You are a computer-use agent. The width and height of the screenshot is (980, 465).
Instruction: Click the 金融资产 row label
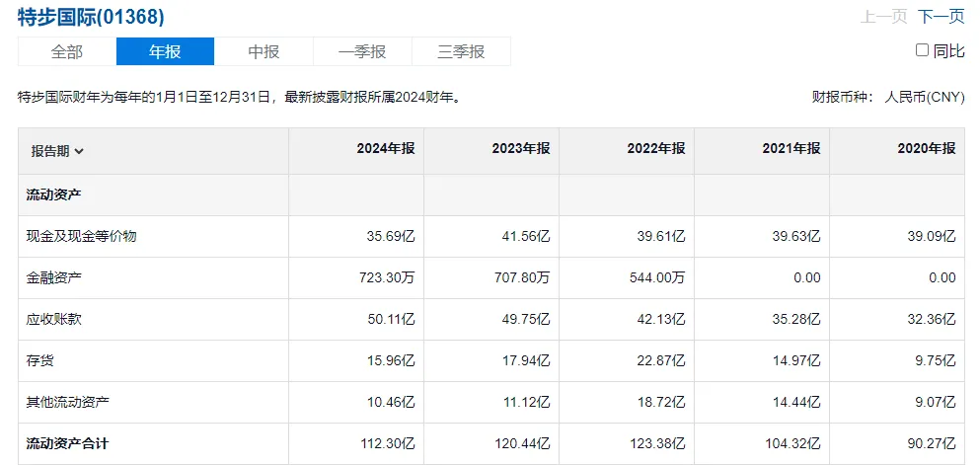pyautogui.click(x=53, y=278)
